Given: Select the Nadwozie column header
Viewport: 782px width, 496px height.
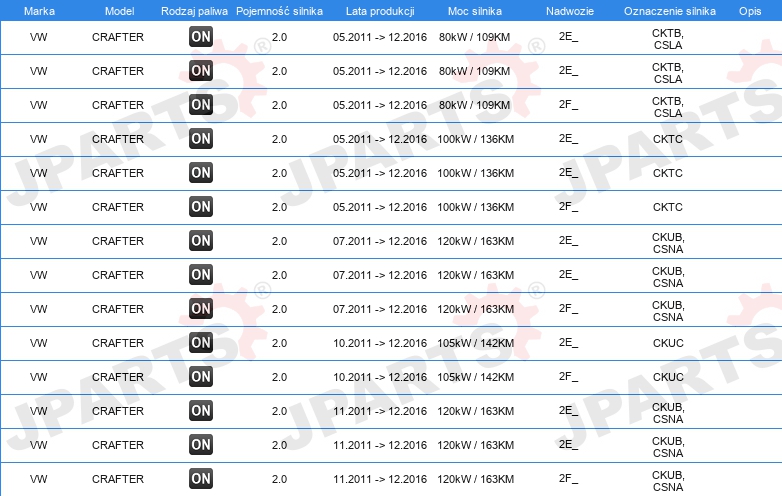Looking at the screenshot, I should pos(570,11).
